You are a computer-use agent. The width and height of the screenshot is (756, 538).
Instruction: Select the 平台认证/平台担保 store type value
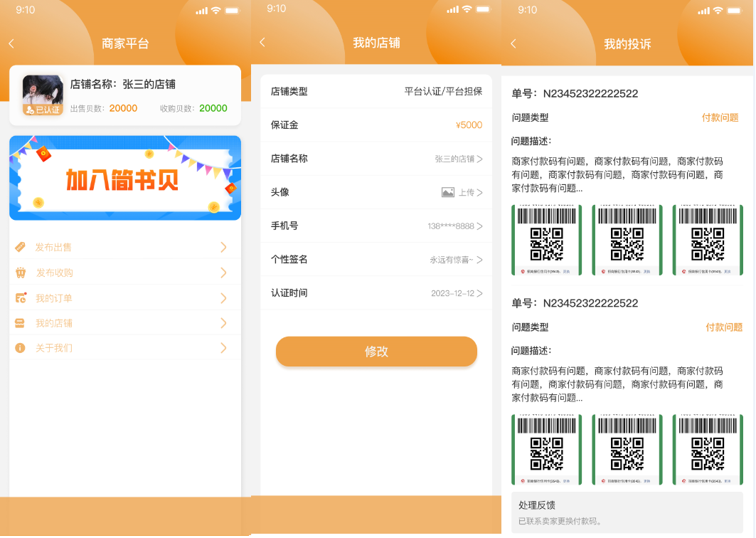pyautogui.click(x=443, y=91)
